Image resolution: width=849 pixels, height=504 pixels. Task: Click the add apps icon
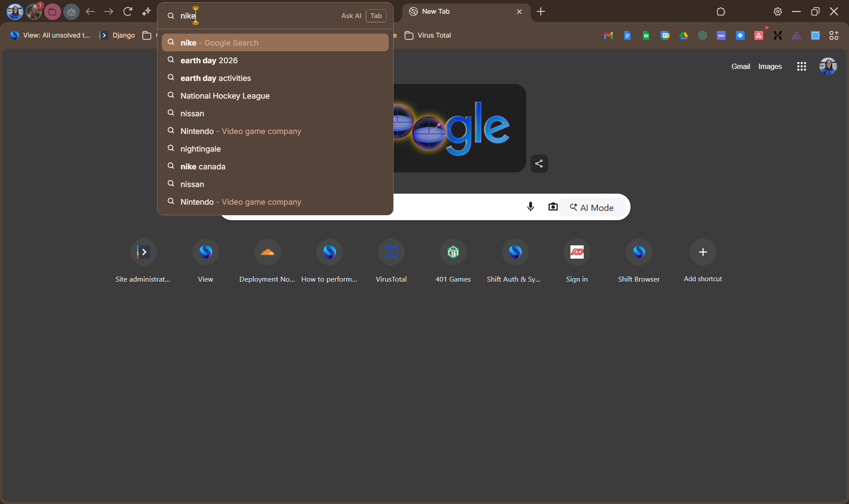coord(834,35)
